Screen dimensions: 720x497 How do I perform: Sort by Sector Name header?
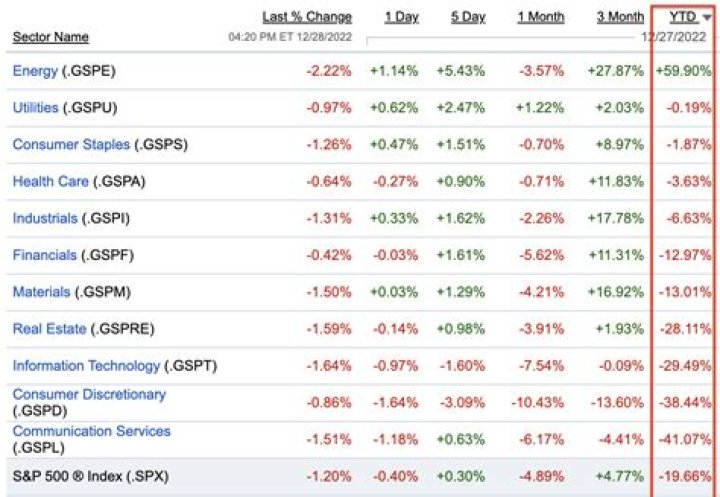click(x=50, y=37)
